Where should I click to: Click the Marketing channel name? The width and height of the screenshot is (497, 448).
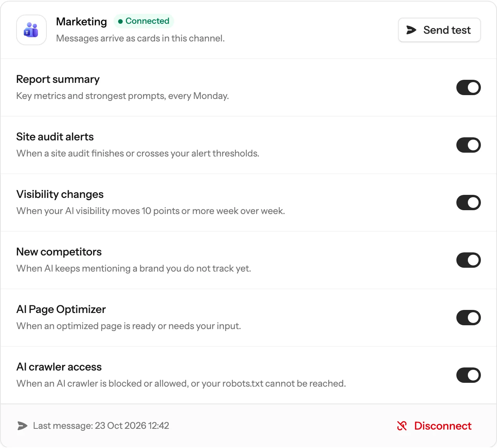(81, 21)
